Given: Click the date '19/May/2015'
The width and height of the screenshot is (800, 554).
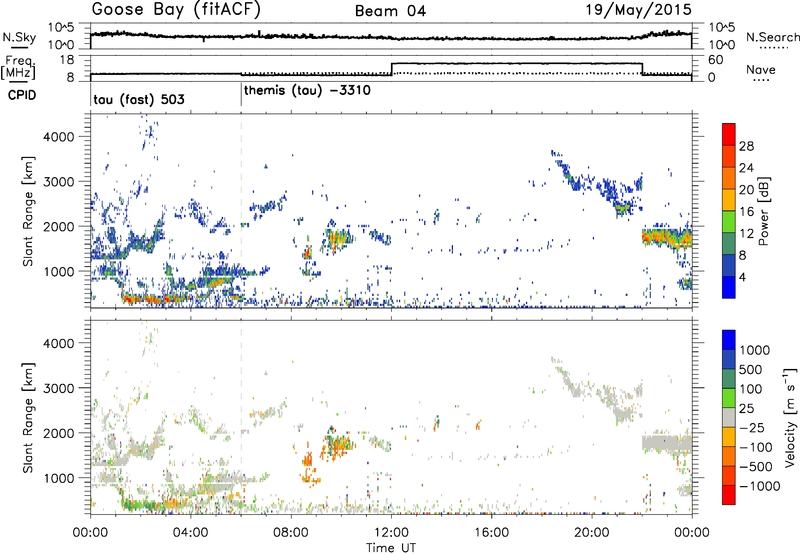Looking at the screenshot, I should pyautogui.click(x=638, y=10).
